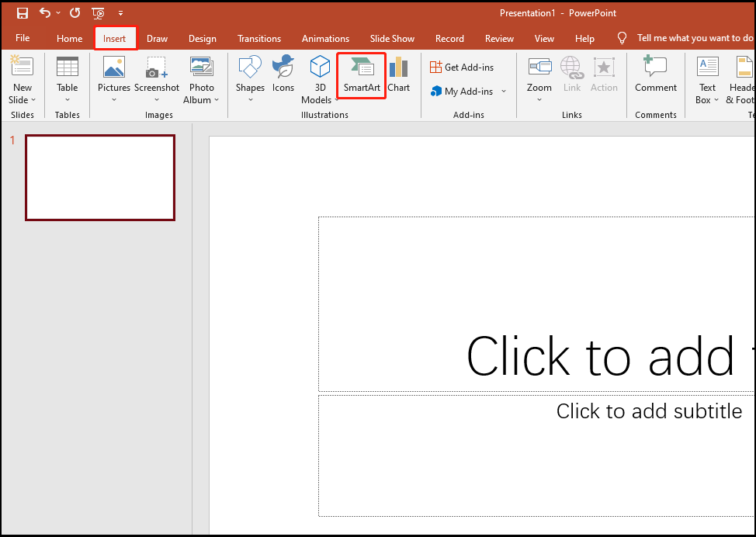Screen dimensions: 756x537
Task: Open the Zoom links button
Action: 539,80
